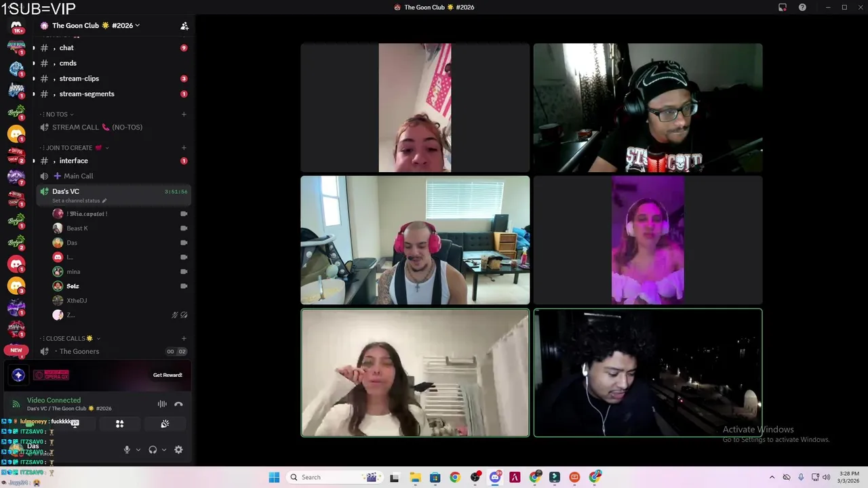Open volume control in system tray
Image resolution: width=868 pixels, height=488 pixels.
[826, 477]
